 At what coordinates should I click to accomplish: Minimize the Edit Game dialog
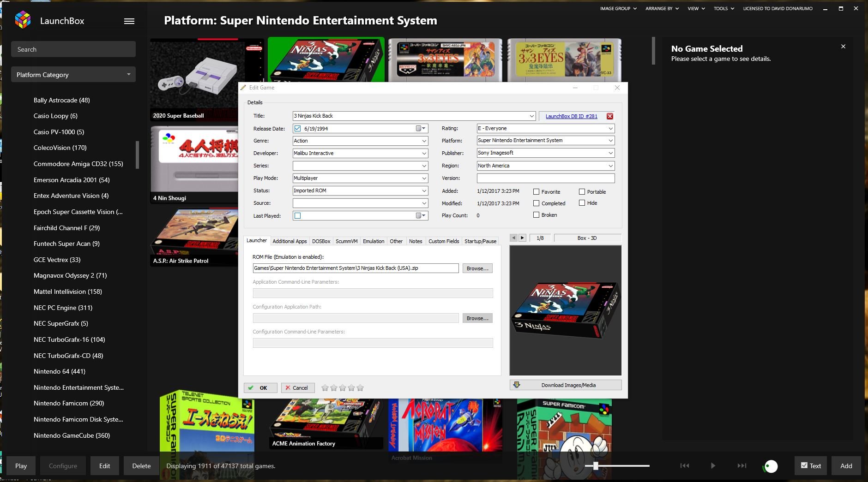[x=575, y=88]
